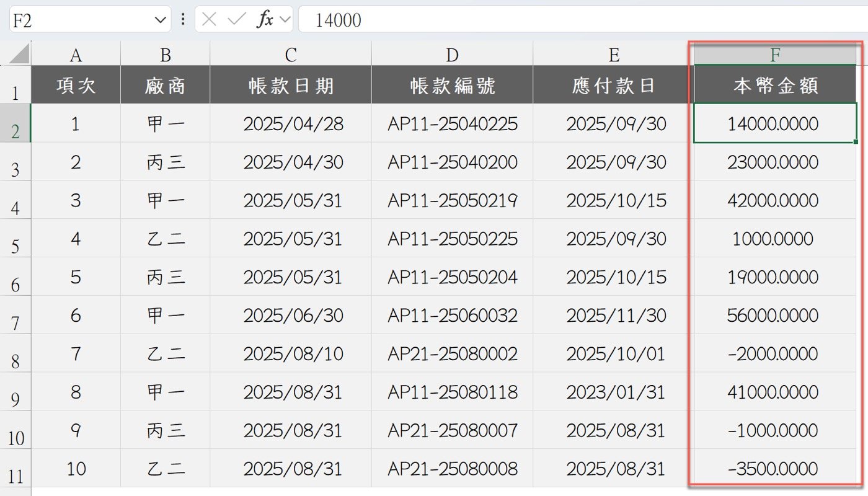Click cell with -2000.0000
The width and height of the screenshot is (868, 496).
pyautogui.click(x=775, y=353)
